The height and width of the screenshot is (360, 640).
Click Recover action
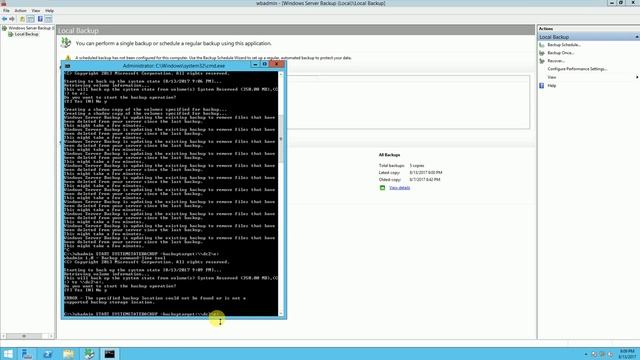[556, 61]
